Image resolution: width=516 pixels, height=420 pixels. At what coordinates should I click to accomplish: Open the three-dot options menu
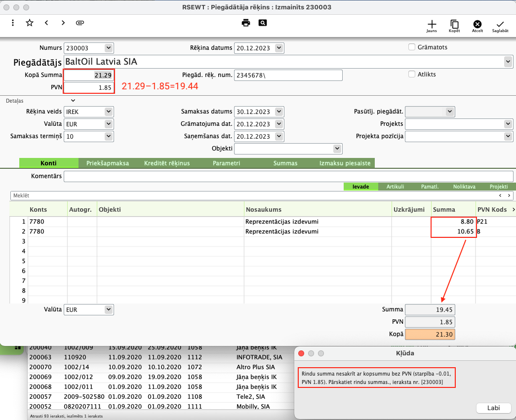coord(13,23)
